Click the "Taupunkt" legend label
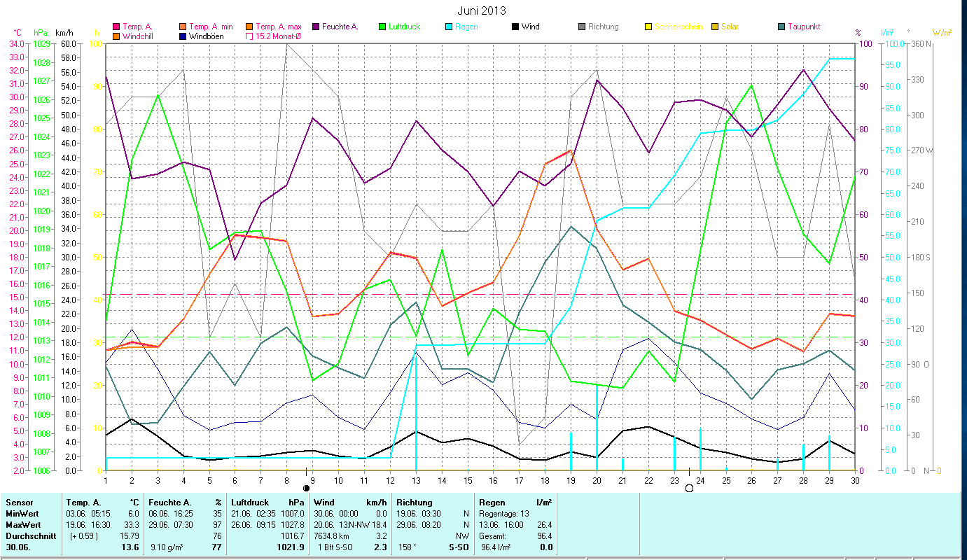967x560 pixels. pos(804,27)
